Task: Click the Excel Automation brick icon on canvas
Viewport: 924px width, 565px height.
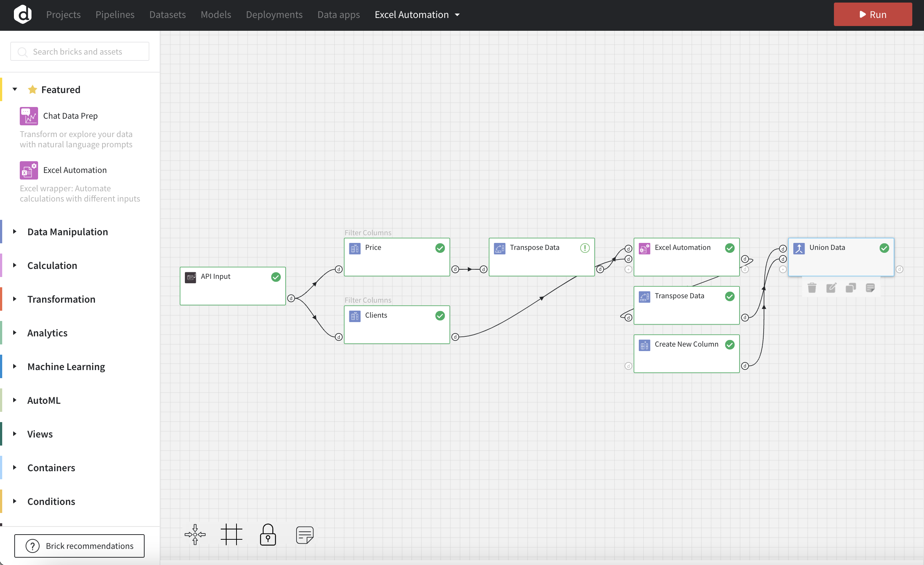Action: point(644,248)
